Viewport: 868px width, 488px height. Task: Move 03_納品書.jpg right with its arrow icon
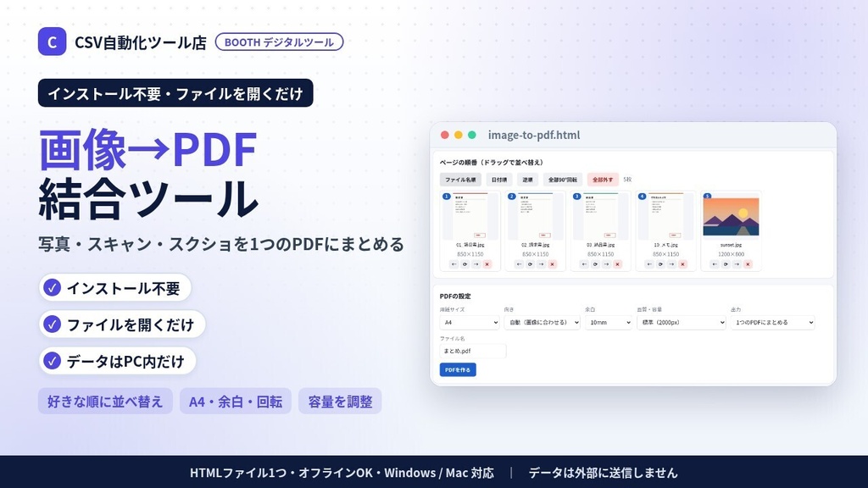(607, 264)
